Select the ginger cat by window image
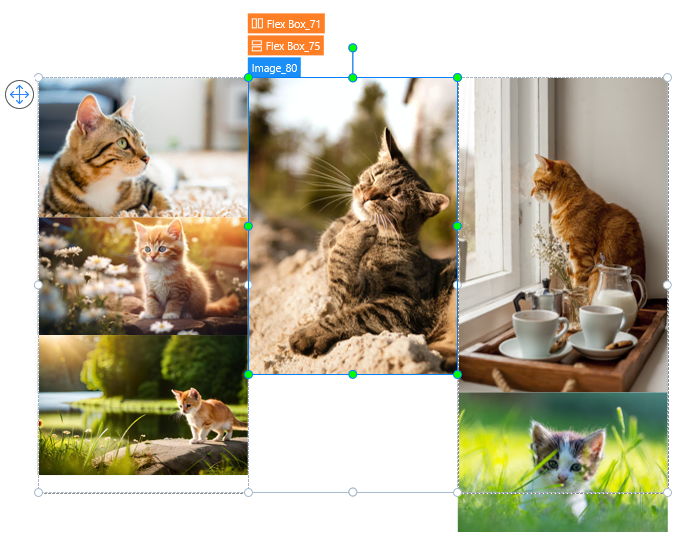 click(x=562, y=234)
